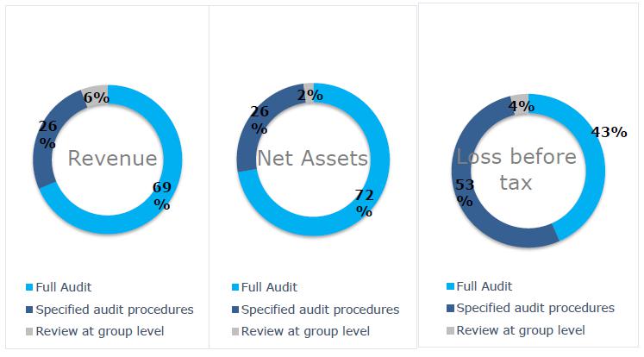Click the 4% data label in Loss chart
Screen dimensions: 644x357
click(x=522, y=106)
